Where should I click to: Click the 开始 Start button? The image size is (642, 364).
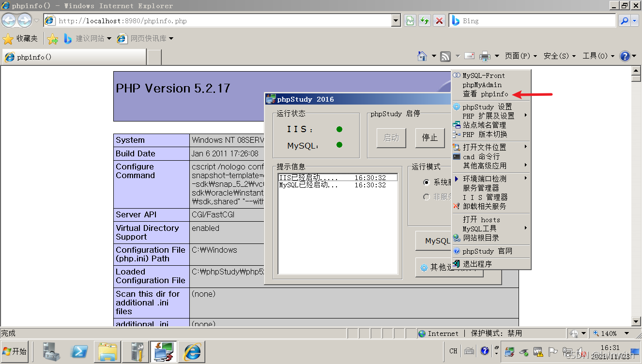[x=15, y=351]
